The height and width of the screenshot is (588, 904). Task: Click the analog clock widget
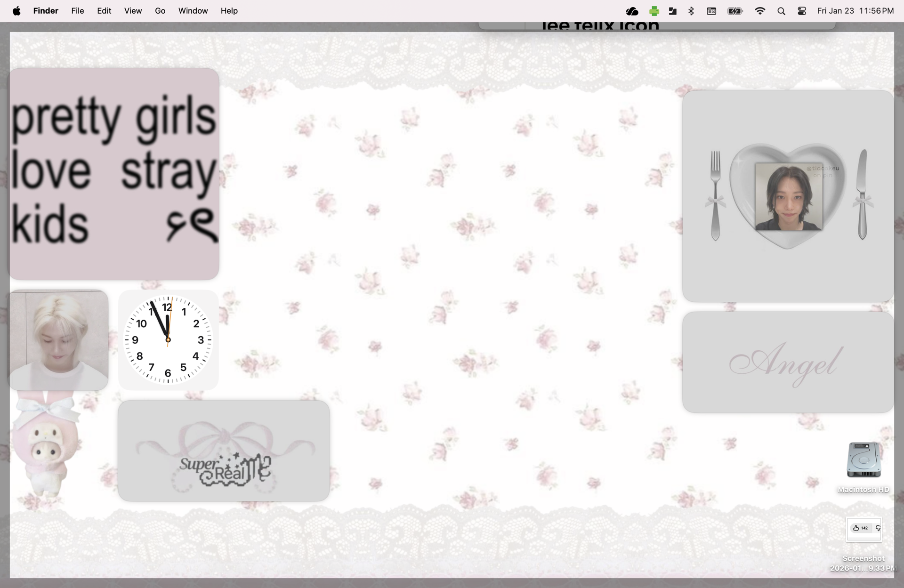pyautogui.click(x=168, y=339)
